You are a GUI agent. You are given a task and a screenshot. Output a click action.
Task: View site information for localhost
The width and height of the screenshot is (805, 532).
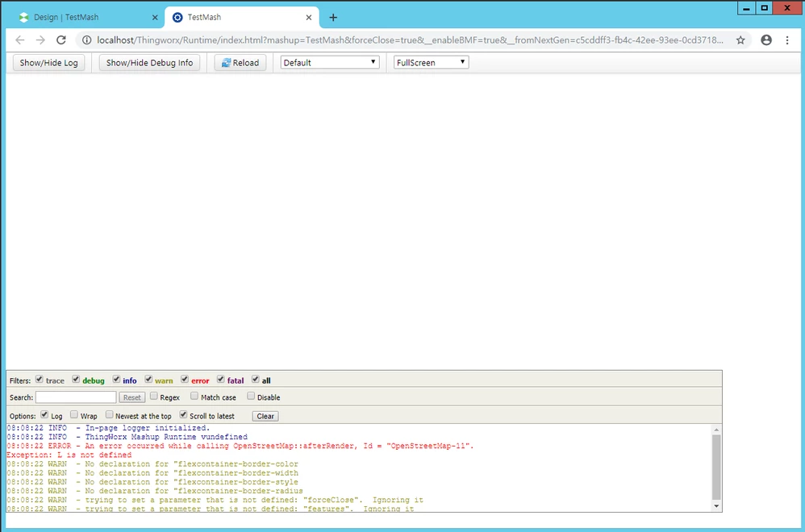pos(87,40)
